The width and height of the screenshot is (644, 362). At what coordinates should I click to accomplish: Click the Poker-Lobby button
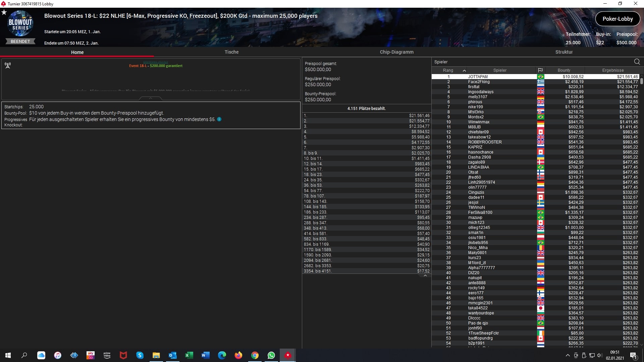point(617,19)
